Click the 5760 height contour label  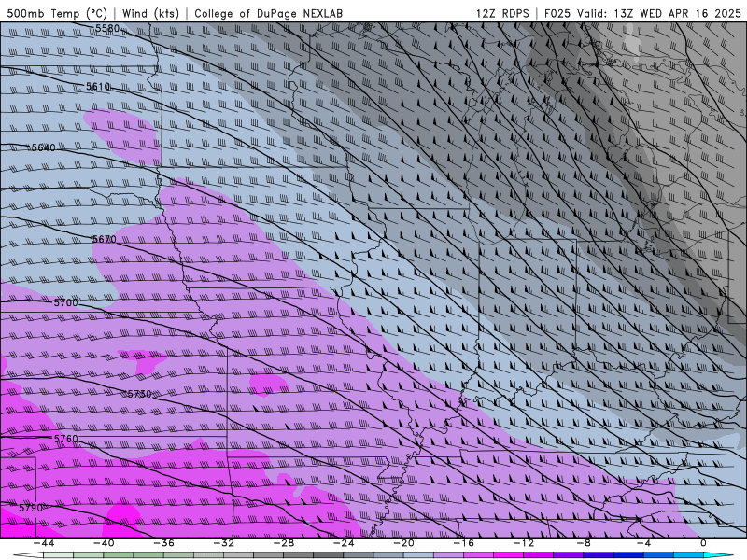coord(65,439)
